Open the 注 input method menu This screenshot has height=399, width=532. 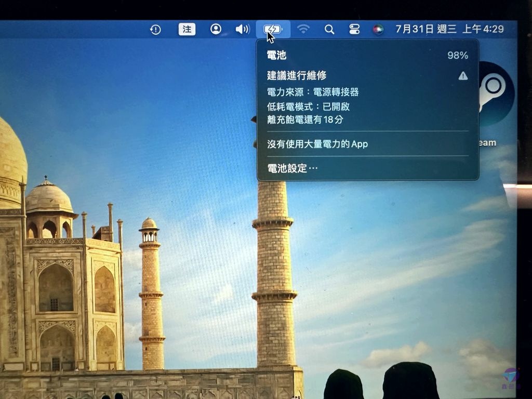point(187,29)
